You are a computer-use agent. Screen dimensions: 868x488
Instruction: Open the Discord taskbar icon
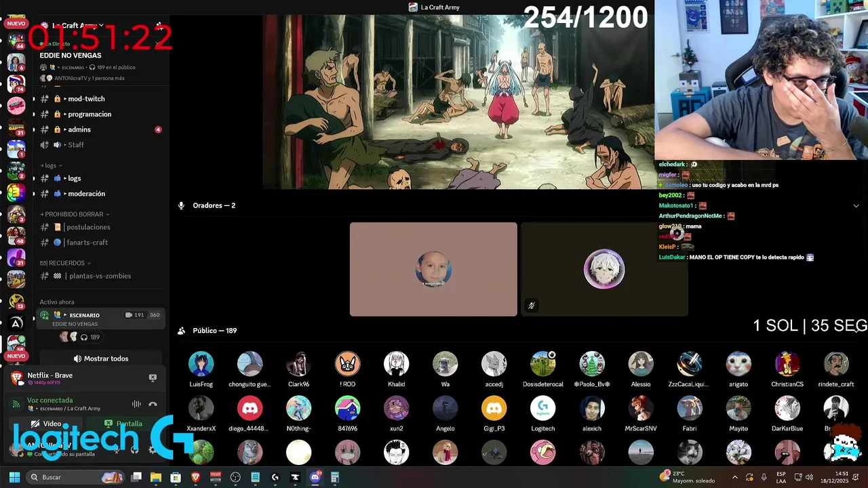[x=315, y=477]
